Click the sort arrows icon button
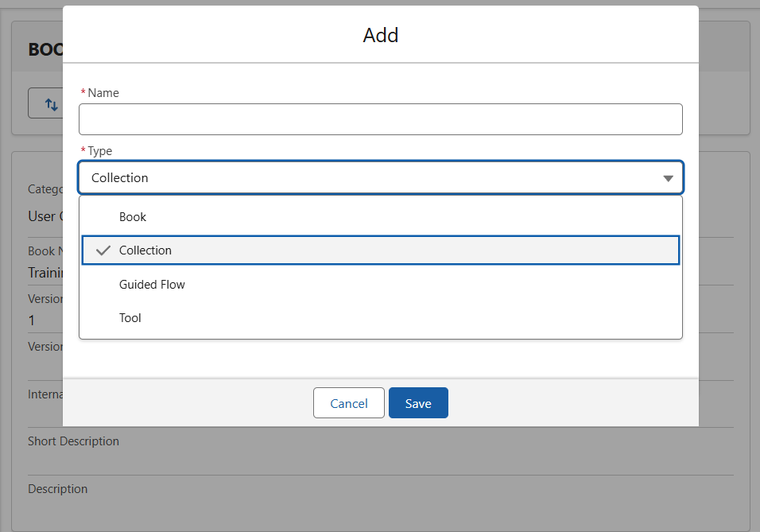Image resolution: width=760 pixels, height=532 pixels. pyautogui.click(x=51, y=104)
